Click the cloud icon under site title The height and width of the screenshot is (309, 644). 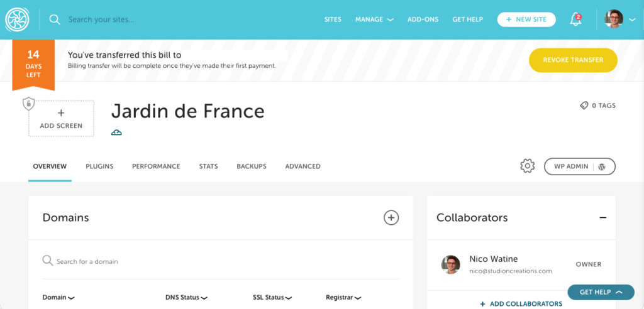(x=116, y=132)
